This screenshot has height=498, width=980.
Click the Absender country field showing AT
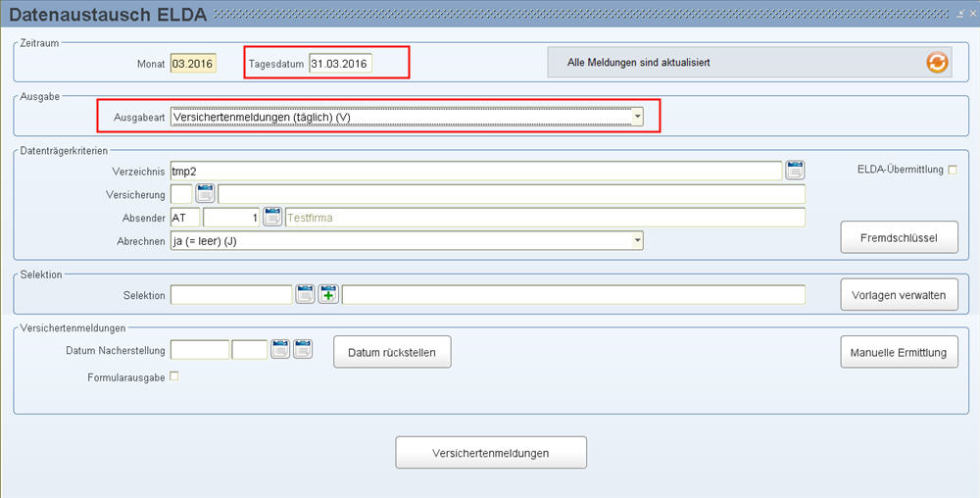(x=185, y=218)
